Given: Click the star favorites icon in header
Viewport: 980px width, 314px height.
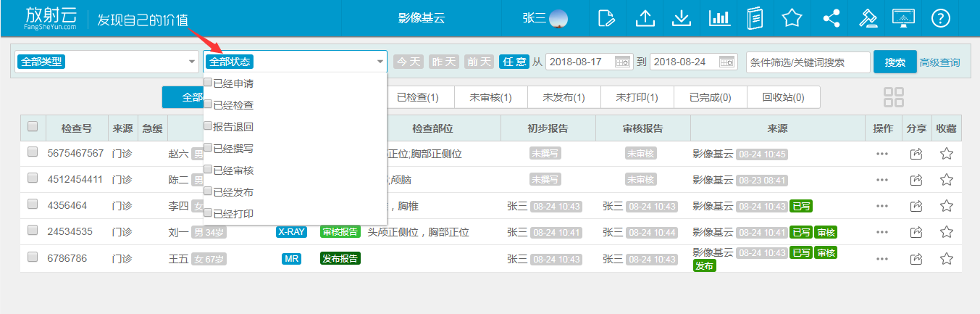Looking at the screenshot, I should [792, 19].
